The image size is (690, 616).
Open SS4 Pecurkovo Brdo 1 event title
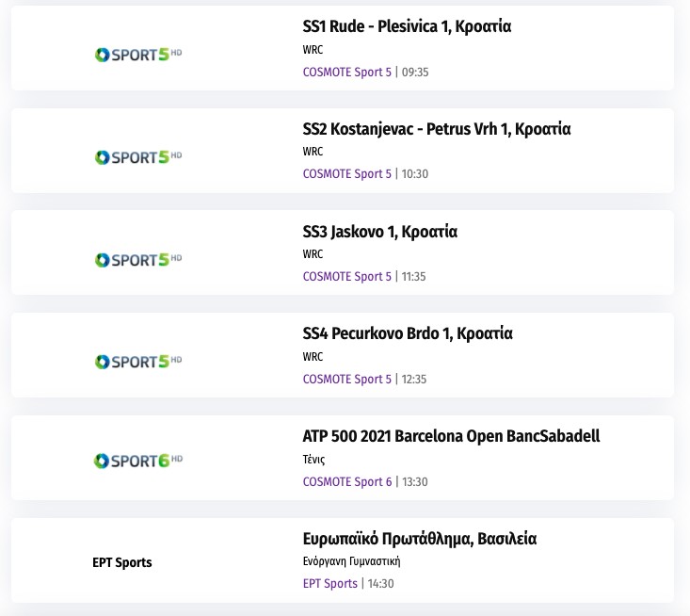click(408, 333)
